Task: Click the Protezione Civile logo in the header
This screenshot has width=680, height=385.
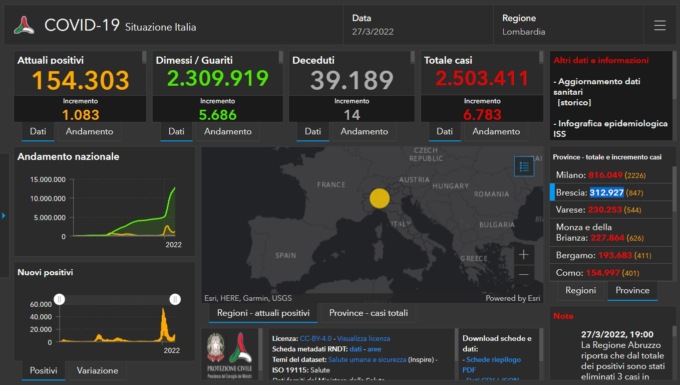Action: coord(24,25)
